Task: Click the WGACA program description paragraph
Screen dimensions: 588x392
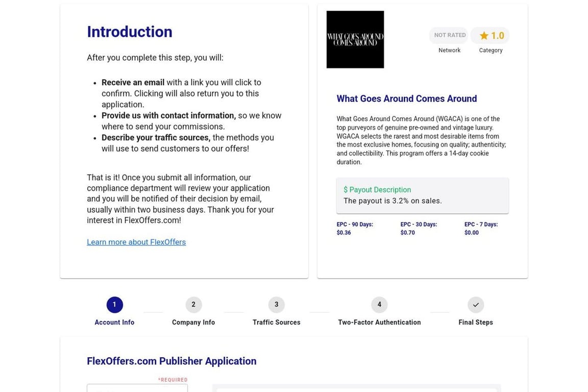Action: tap(422, 140)
